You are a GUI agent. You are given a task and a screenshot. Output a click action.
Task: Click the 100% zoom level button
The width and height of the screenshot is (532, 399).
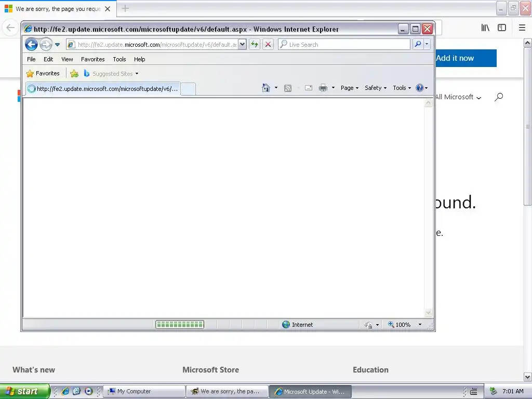[x=400, y=325]
